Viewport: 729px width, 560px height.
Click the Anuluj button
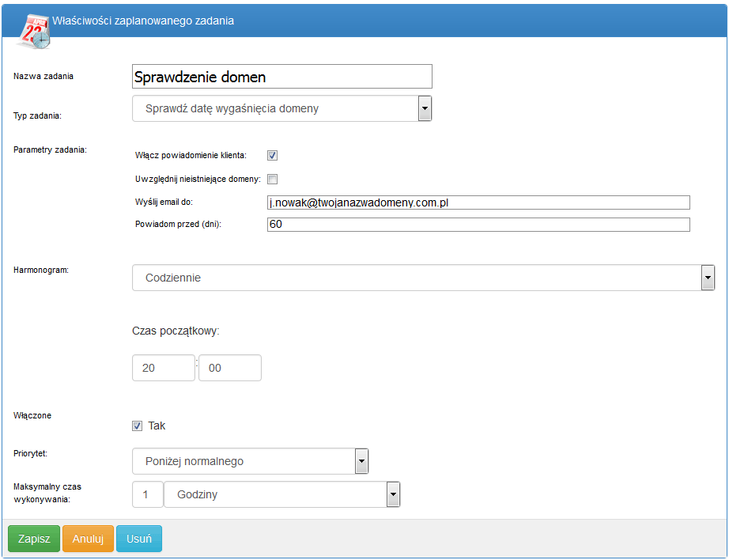click(x=88, y=539)
